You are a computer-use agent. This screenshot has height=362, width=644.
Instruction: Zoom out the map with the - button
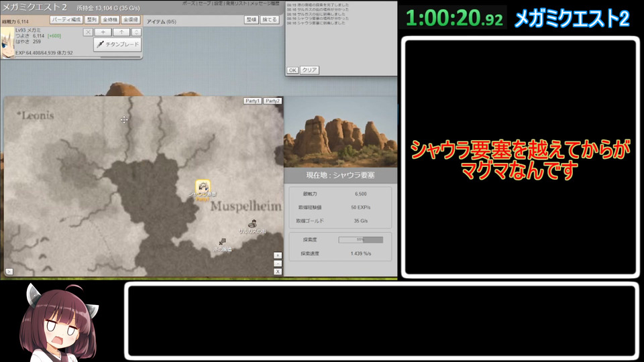(x=278, y=263)
